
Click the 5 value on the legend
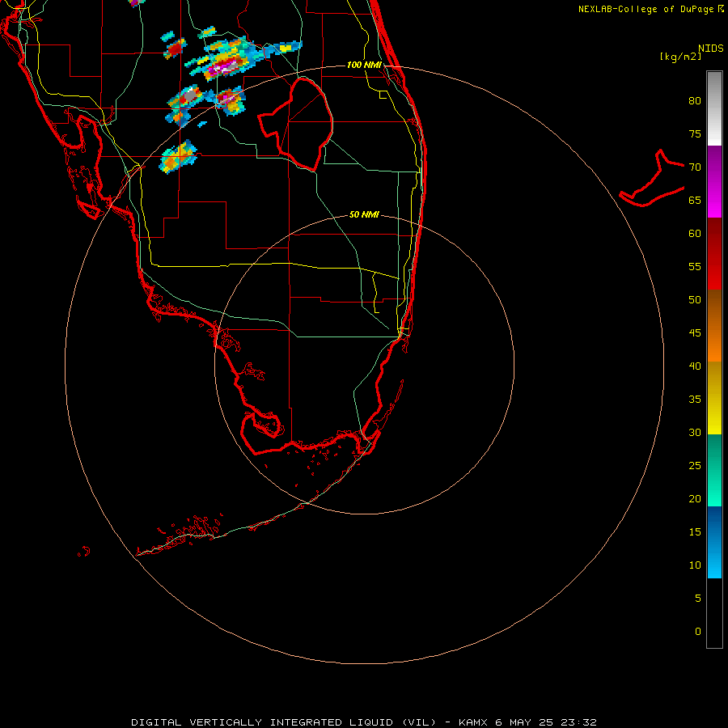(x=698, y=599)
